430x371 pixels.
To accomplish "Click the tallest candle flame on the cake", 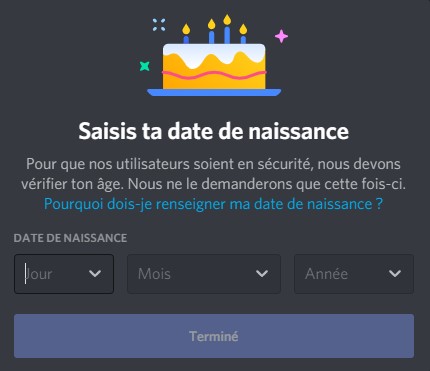I will pos(227,20).
